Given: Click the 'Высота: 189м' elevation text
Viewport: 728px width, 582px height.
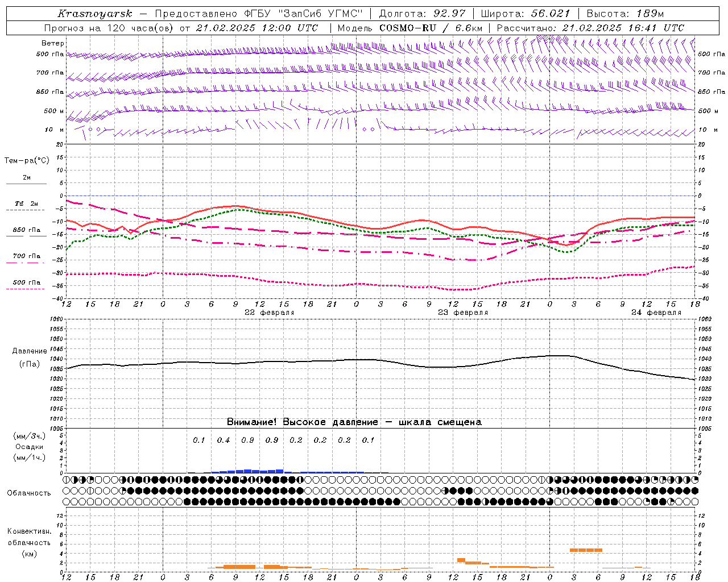Looking at the screenshot, I should pyautogui.click(x=625, y=14).
